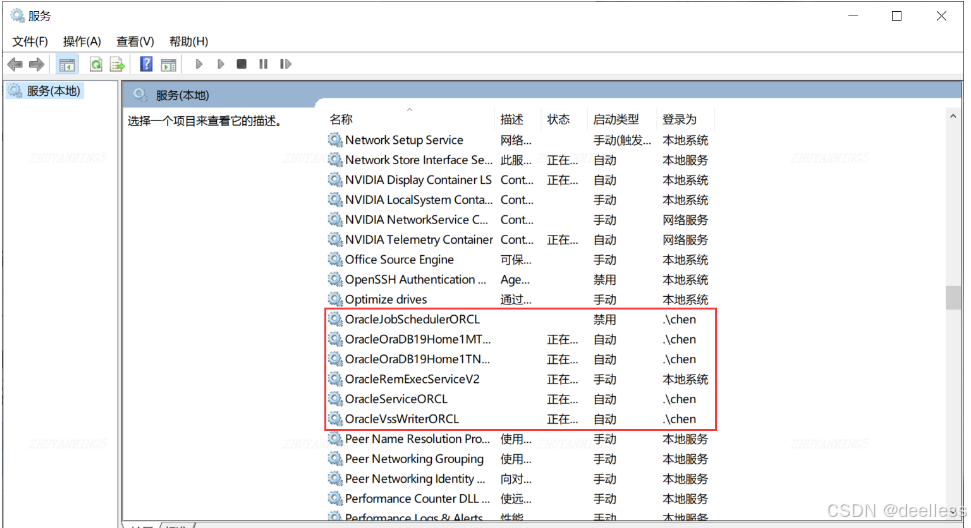Click the gear icon of OracleRemExecServiceV2
The image size is (971, 528).
(x=335, y=379)
